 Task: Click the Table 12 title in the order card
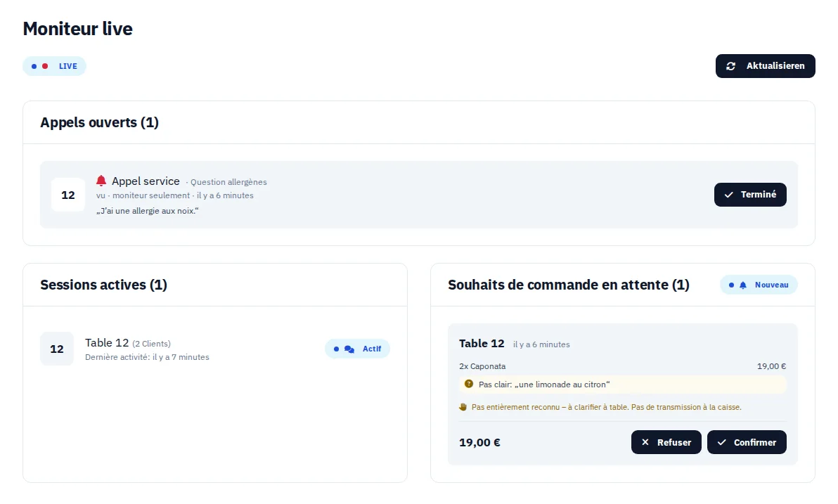(482, 344)
